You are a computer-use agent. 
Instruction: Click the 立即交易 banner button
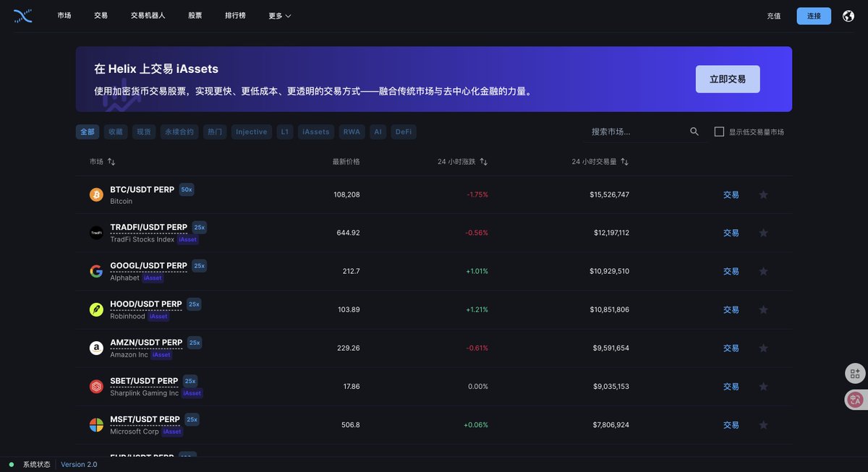[x=728, y=79]
